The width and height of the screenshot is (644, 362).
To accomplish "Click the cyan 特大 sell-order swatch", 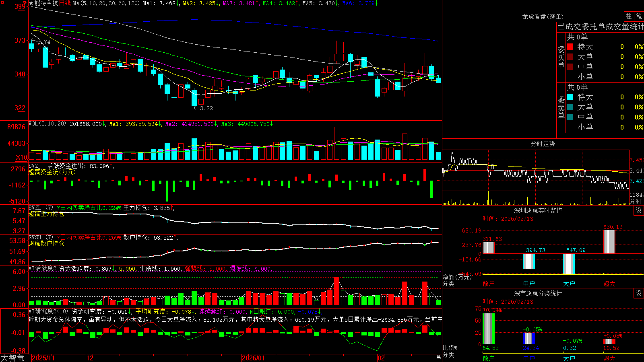I will pyautogui.click(x=570, y=97).
